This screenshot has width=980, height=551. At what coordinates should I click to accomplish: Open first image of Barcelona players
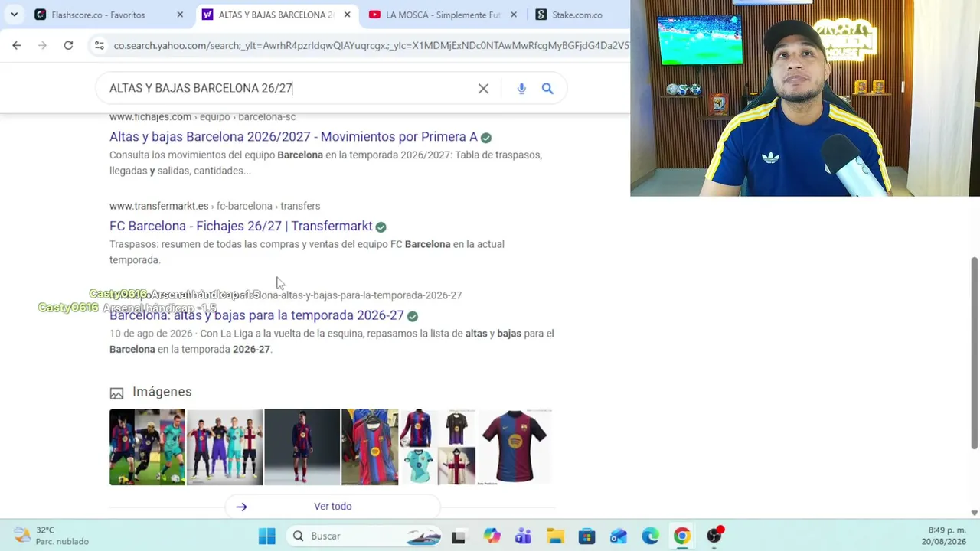click(x=147, y=447)
